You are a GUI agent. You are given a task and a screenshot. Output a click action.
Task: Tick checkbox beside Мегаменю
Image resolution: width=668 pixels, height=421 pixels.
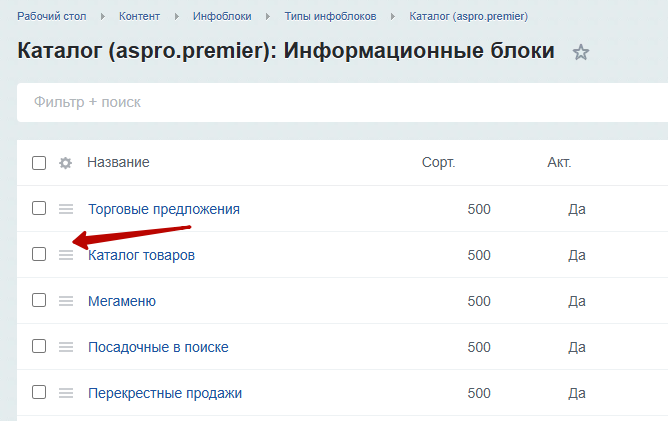click(39, 300)
